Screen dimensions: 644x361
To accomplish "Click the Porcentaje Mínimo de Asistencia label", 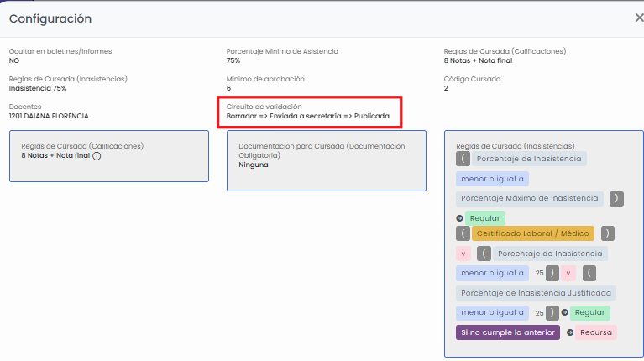I will click(282, 51).
